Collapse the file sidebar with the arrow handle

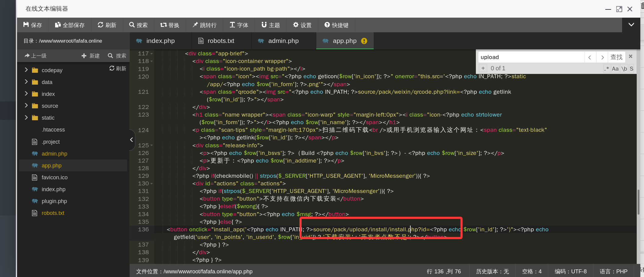pos(132,140)
